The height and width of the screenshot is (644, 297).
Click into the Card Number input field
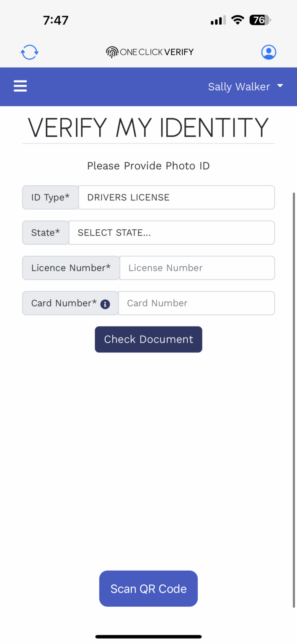[x=196, y=303]
